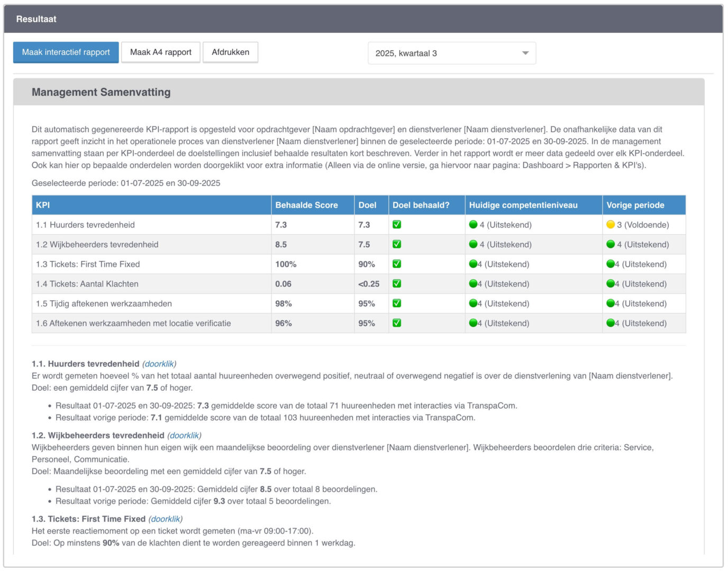
Task: Click goal checkmark for Huurders tevredenheid
Action: pos(397,225)
